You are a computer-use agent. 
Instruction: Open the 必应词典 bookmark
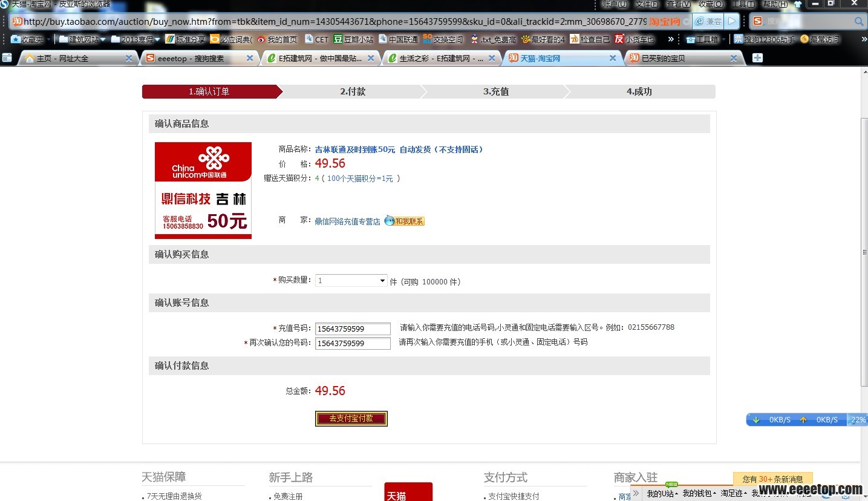230,39
